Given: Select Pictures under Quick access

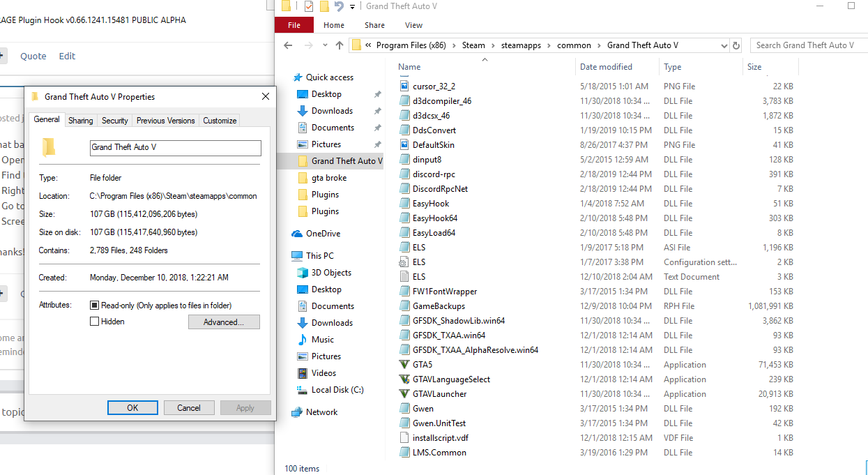Looking at the screenshot, I should tap(326, 144).
